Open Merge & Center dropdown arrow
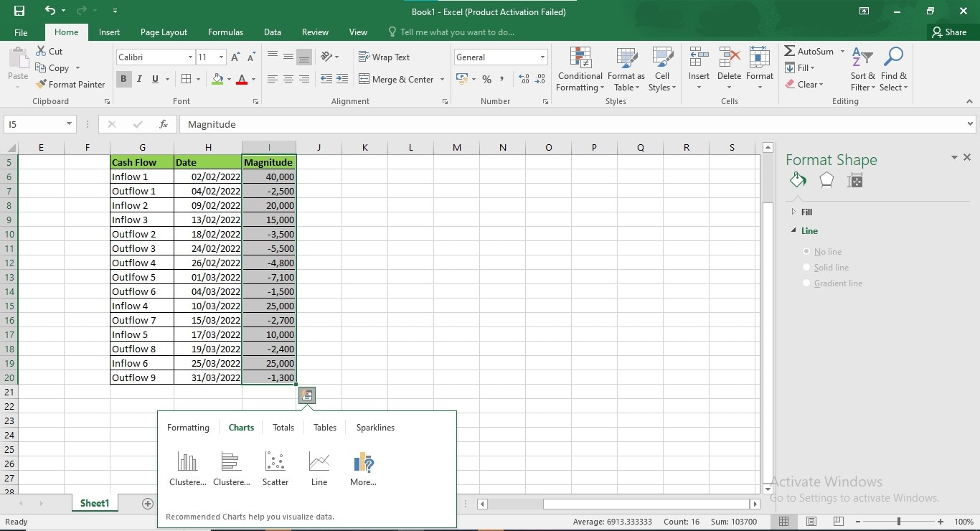980x531 pixels. pos(442,80)
